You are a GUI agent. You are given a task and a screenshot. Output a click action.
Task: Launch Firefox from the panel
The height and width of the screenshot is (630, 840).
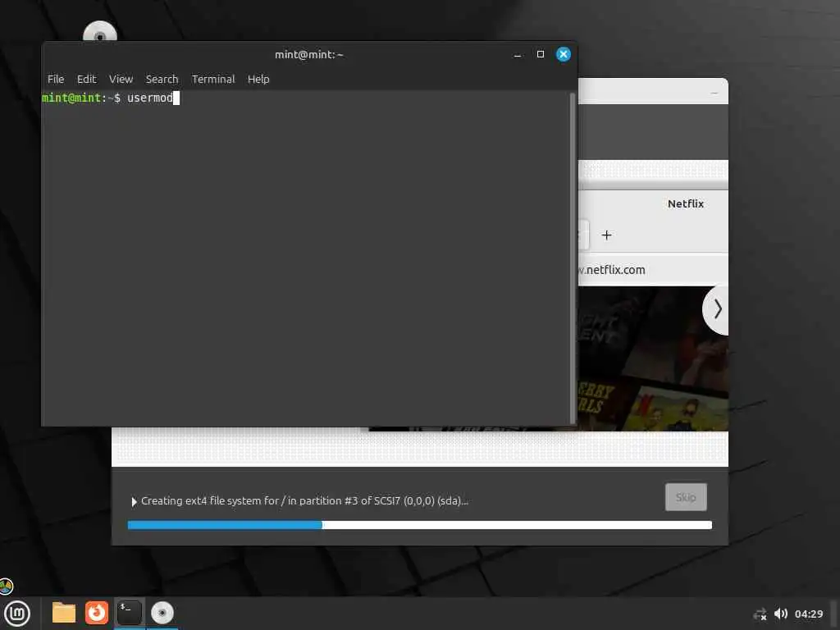coord(97,613)
